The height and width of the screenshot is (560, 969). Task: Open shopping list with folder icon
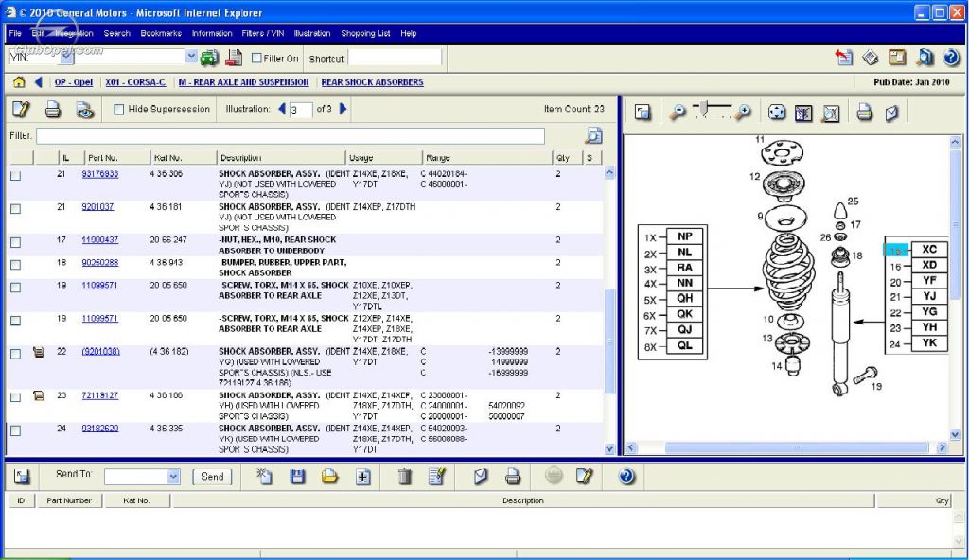(329, 476)
